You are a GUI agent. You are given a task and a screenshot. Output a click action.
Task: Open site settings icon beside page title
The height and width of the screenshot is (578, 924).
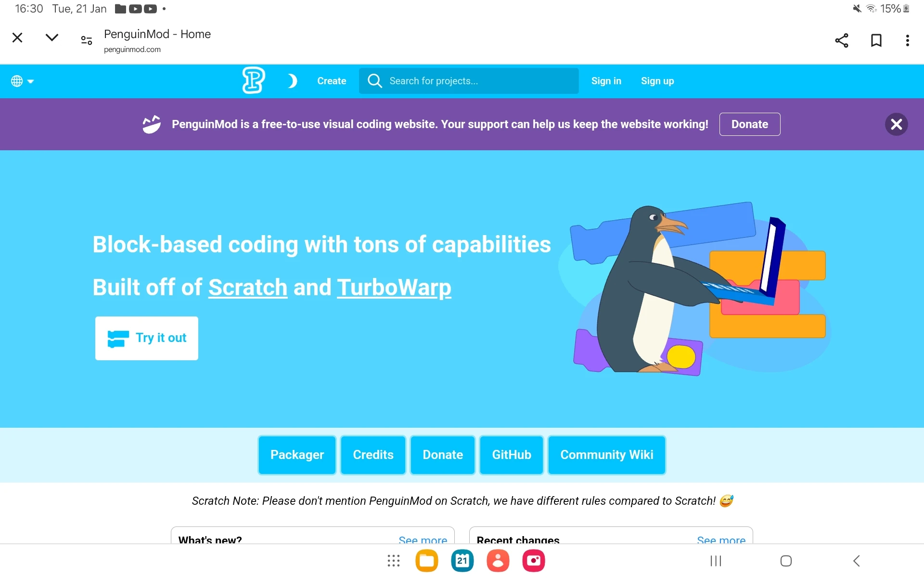(87, 40)
